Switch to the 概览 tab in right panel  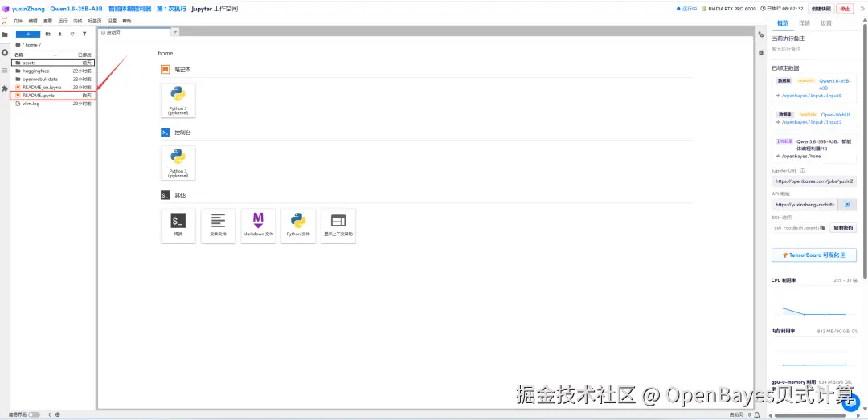[x=783, y=23]
